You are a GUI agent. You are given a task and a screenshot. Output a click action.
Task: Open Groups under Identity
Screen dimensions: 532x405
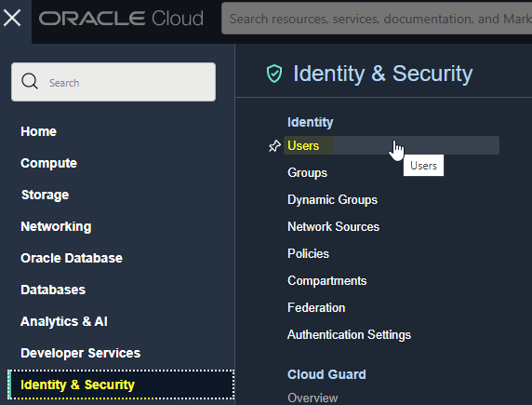pyautogui.click(x=307, y=172)
